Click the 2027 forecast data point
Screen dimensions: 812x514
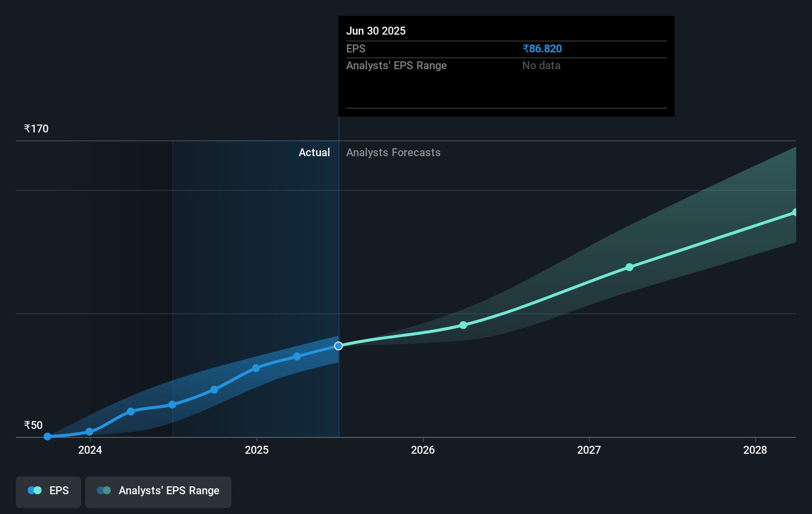[629, 267]
